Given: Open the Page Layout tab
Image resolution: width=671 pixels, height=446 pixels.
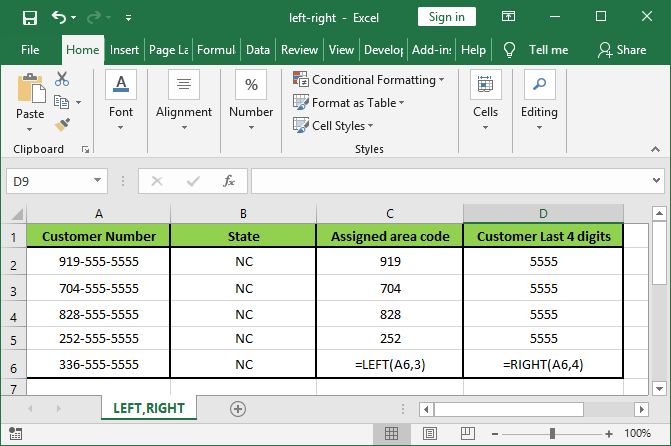Looking at the screenshot, I should (169, 50).
